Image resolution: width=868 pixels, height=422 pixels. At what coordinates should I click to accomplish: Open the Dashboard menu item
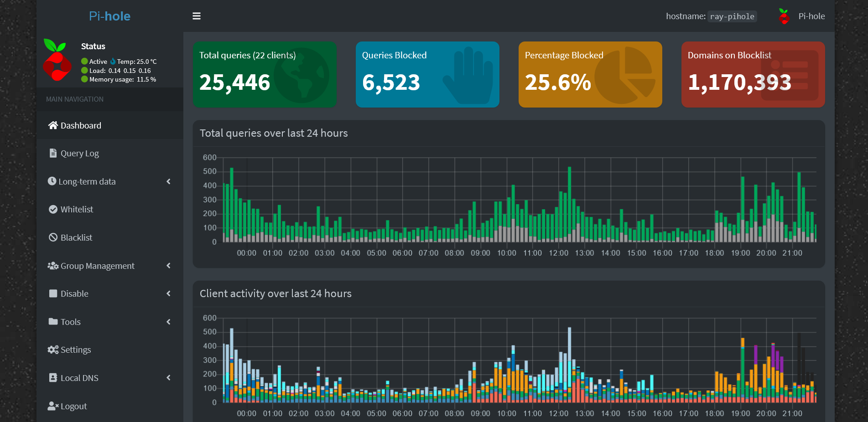[110, 125]
